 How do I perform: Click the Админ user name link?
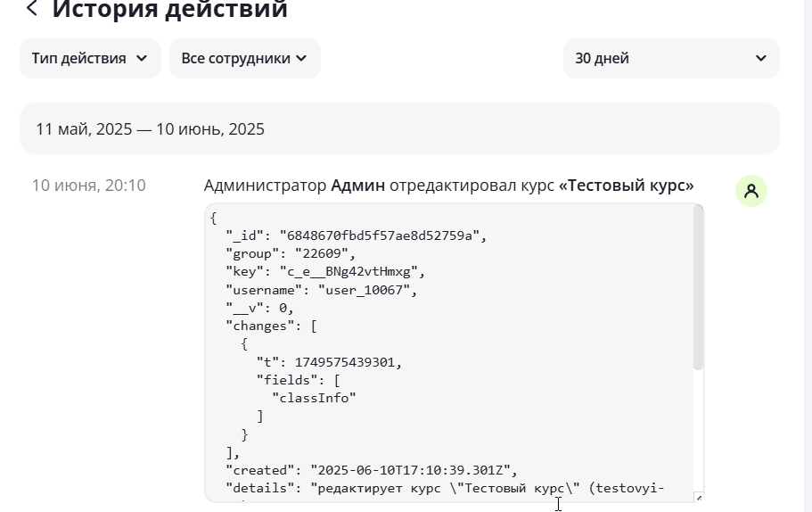[357, 185]
